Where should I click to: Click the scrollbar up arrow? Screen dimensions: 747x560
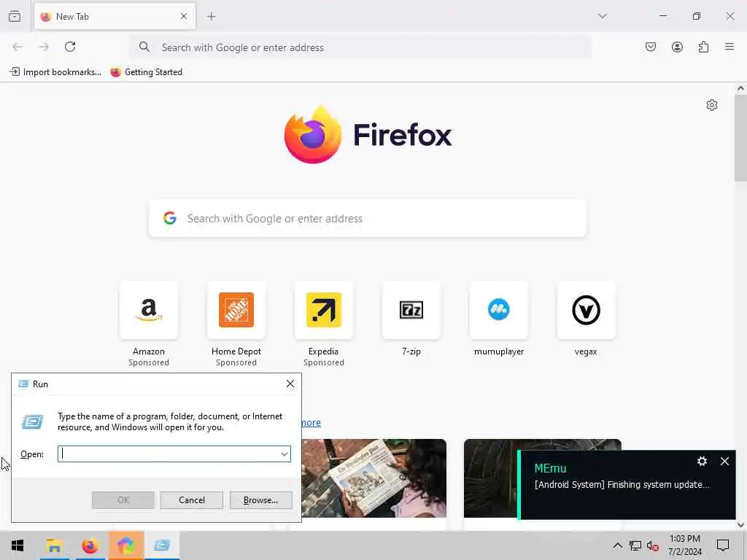740,88
